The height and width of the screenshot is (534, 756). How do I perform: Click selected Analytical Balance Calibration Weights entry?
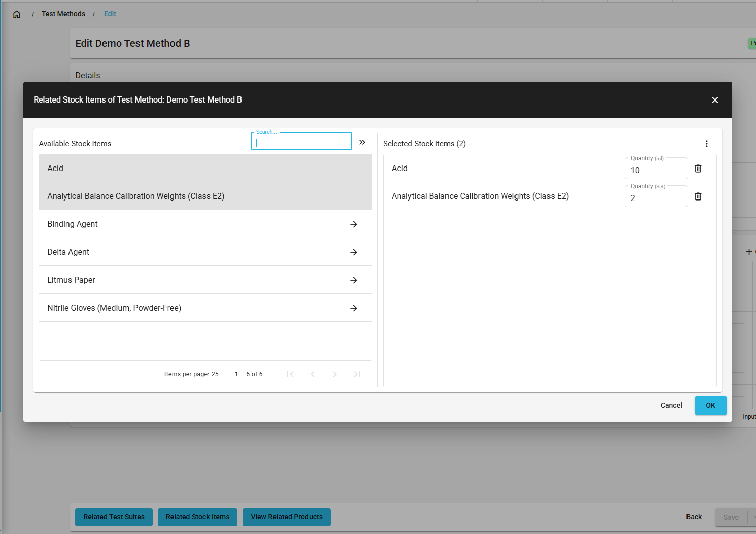(480, 196)
